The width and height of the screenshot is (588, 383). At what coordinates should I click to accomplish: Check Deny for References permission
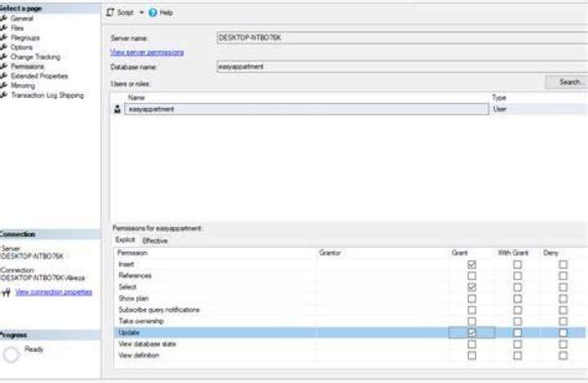[x=563, y=276]
